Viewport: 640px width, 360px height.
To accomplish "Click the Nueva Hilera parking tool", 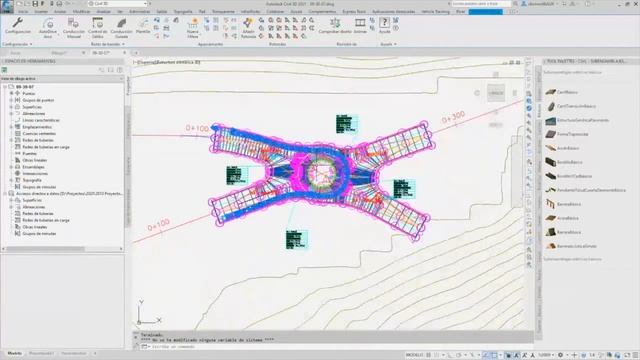I will (x=193, y=28).
